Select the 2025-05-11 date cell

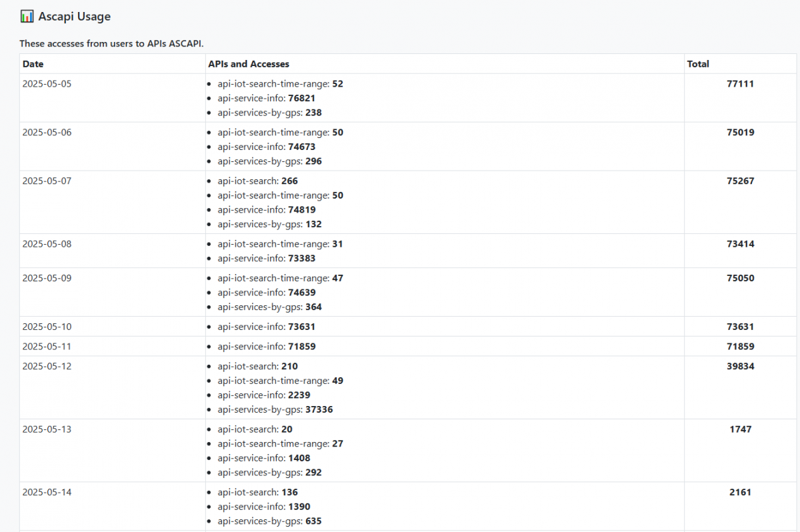click(47, 347)
